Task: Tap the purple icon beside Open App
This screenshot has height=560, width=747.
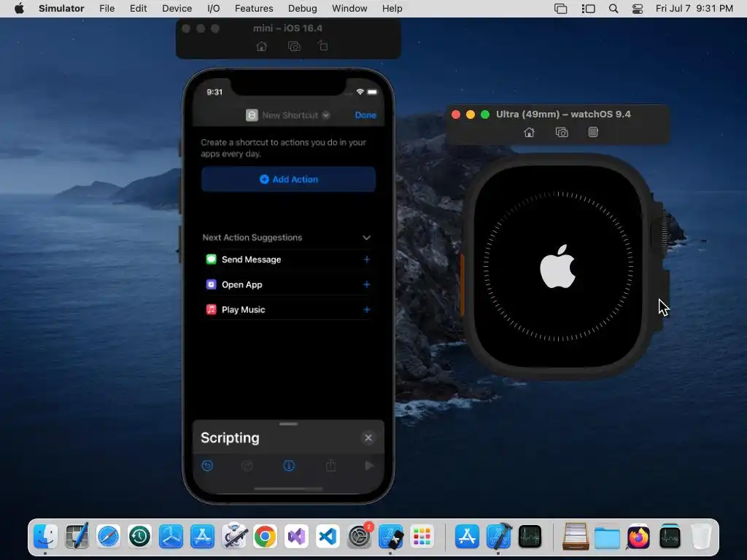Action: [x=211, y=284]
